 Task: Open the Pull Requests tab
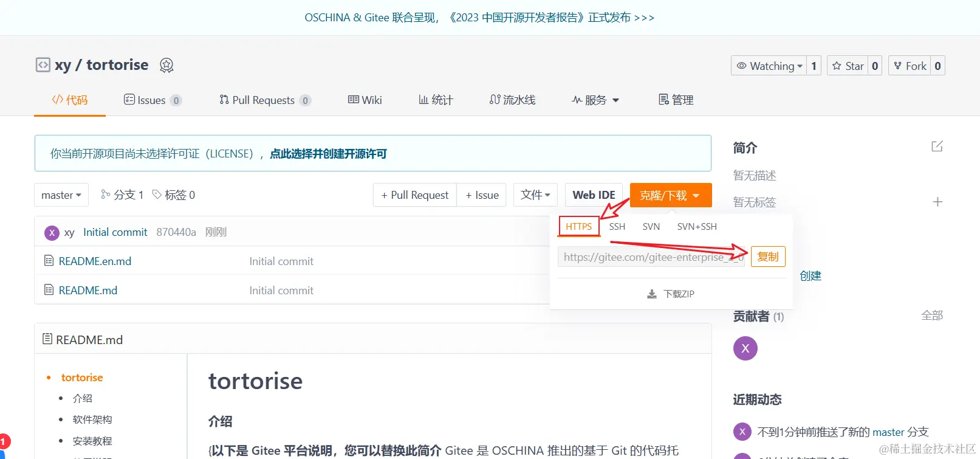pos(266,100)
